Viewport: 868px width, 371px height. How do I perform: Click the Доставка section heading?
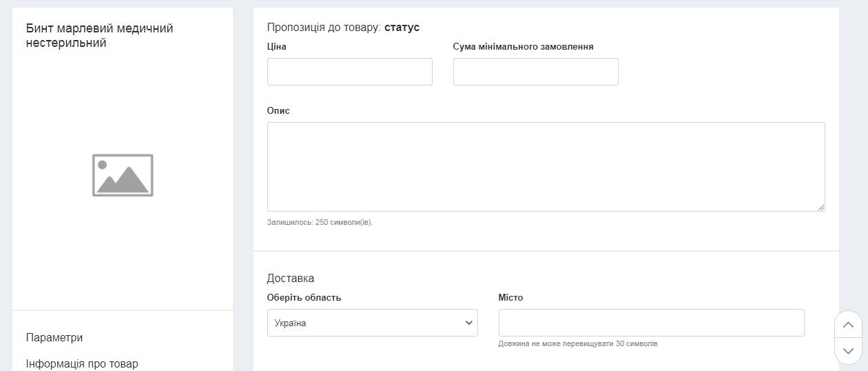291,279
